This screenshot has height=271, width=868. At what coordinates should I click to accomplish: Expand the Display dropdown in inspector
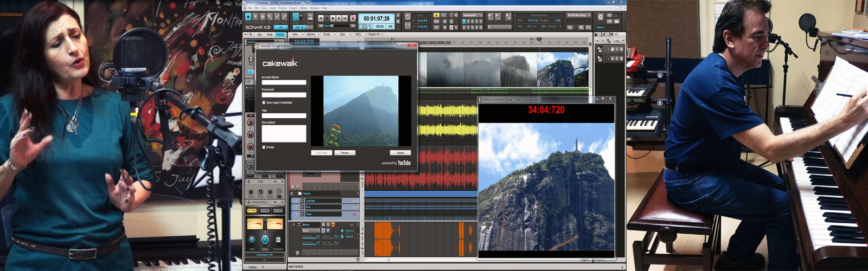pyautogui.click(x=253, y=267)
